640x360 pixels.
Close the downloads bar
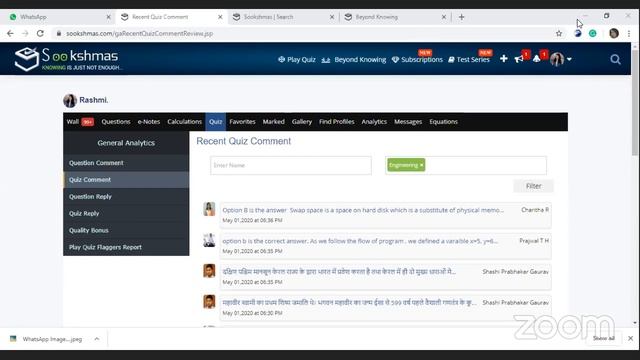[630, 338]
